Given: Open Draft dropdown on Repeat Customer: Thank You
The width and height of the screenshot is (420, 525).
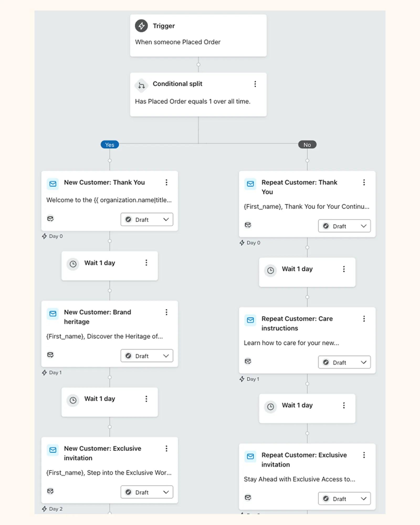Looking at the screenshot, I should point(344,226).
